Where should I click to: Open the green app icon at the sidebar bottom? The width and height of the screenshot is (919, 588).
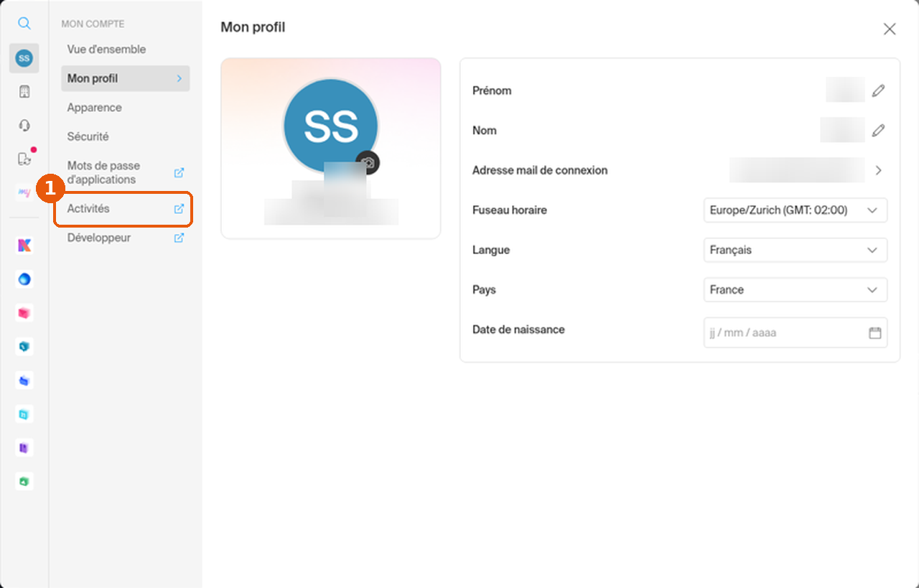coord(24,482)
